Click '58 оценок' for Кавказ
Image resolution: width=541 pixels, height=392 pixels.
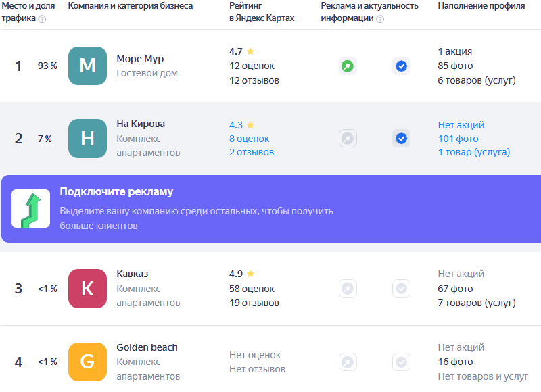252,289
